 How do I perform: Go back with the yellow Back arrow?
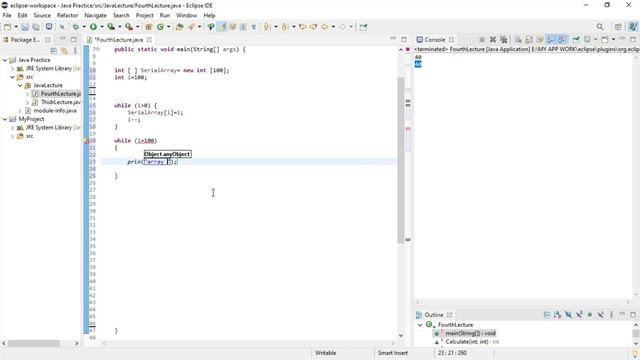(x=324, y=27)
